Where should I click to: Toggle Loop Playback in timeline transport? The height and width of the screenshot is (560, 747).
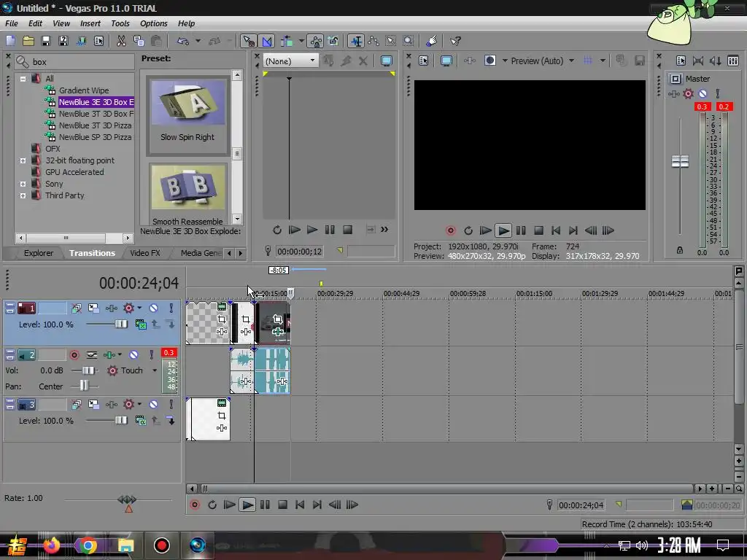pos(212,505)
